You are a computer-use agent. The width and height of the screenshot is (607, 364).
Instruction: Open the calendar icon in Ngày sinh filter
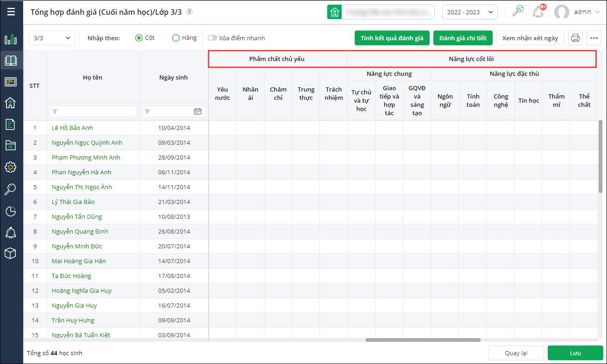198,111
